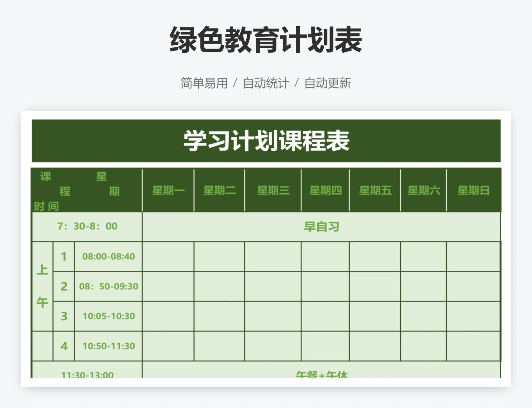Select the 星期二 column header
Screen dimensions: 532x408
pos(220,190)
